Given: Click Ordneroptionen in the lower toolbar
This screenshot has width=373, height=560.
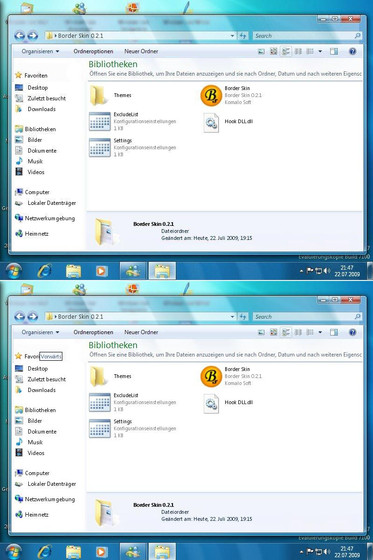Looking at the screenshot, I should tap(93, 332).
